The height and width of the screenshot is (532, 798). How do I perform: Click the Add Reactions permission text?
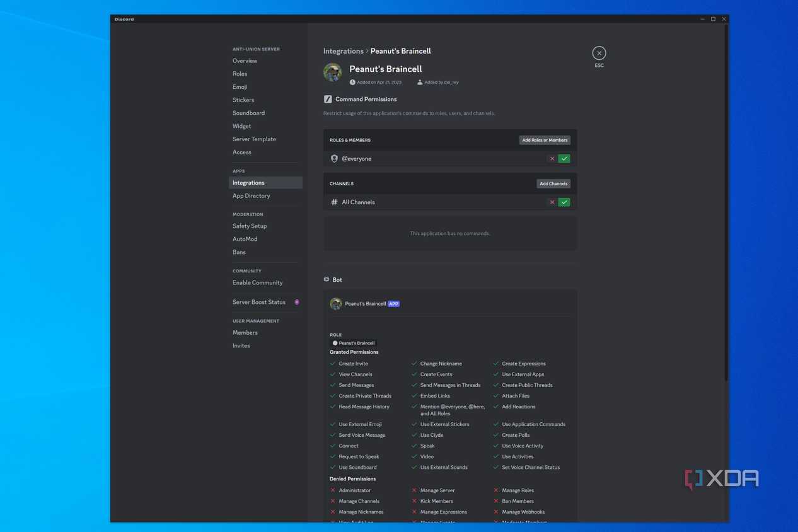518,407
